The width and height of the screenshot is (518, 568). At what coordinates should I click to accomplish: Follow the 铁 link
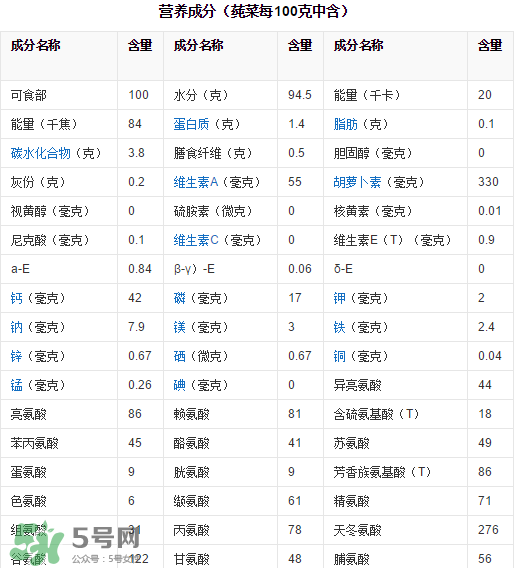[339, 327]
